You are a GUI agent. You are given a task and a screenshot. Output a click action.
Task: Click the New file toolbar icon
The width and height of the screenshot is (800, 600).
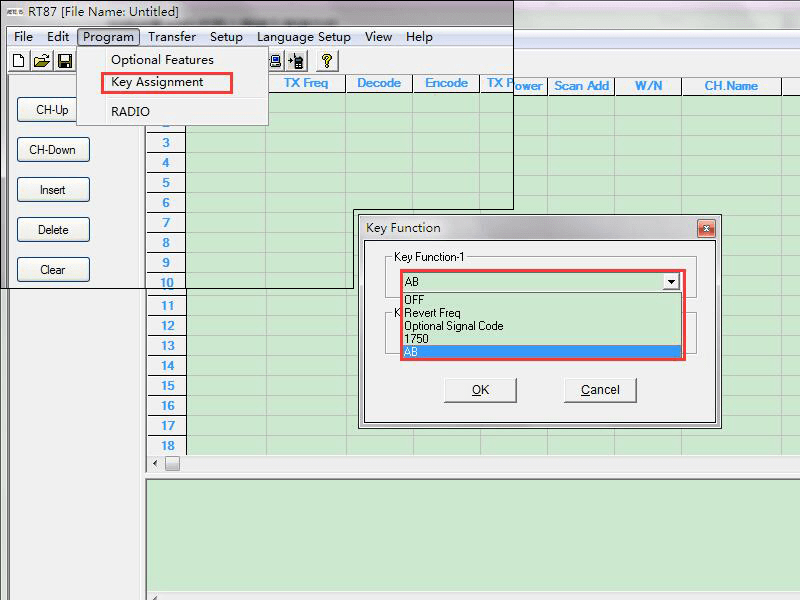pos(18,61)
